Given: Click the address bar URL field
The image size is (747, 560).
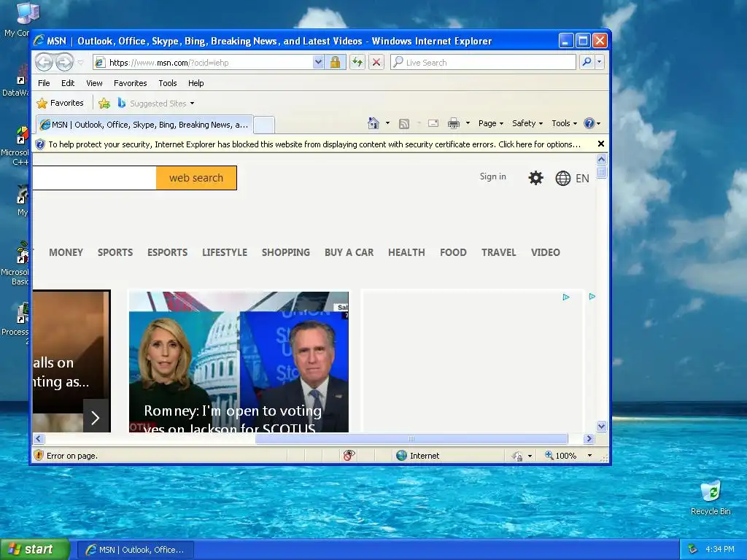Looking at the screenshot, I should pyautogui.click(x=204, y=63).
